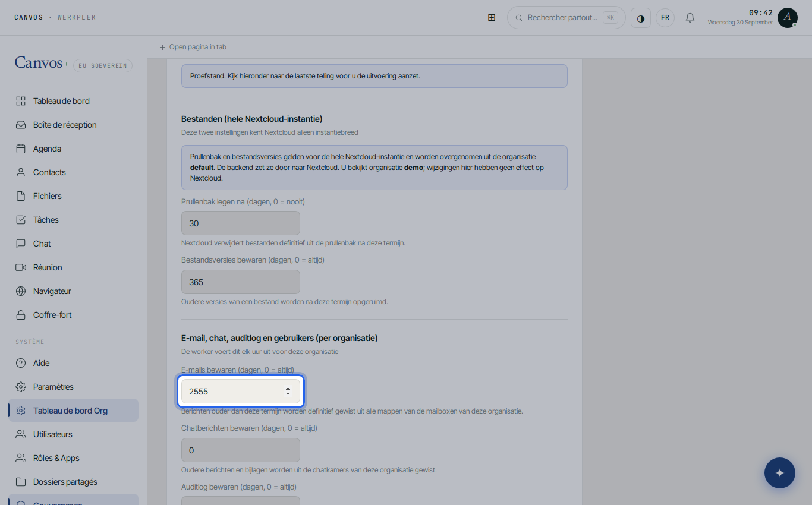Increment the E-mails bewaren stepper arrows

[288, 389]
